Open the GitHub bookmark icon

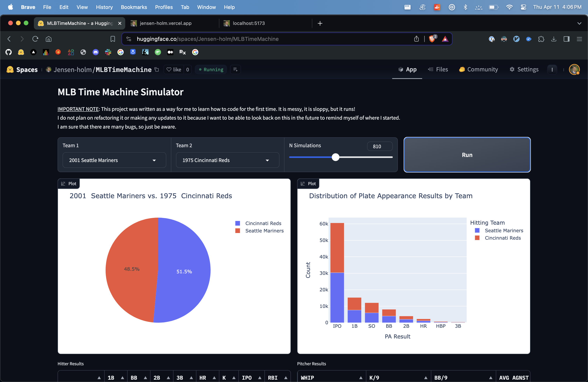9,52
